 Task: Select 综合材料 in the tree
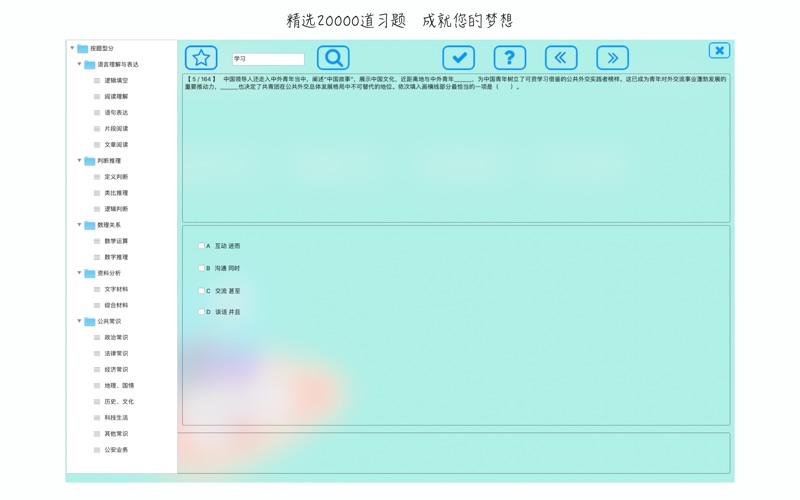click(116, 305)
